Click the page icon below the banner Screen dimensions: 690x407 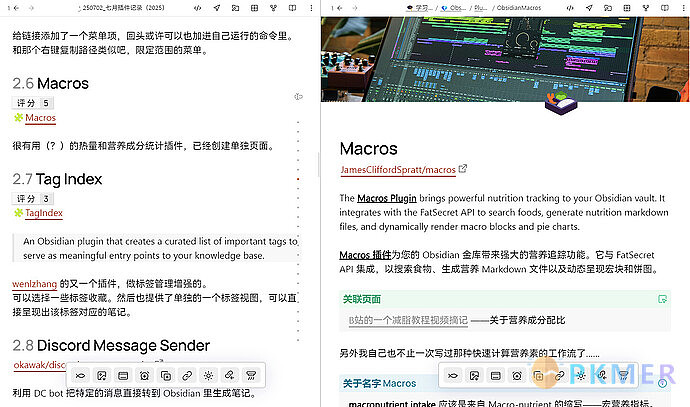click(561, 103)
